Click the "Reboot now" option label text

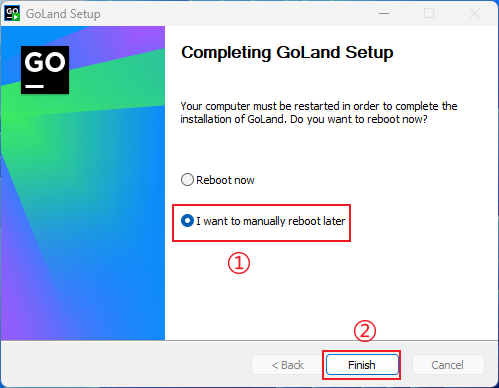point(225,180)
